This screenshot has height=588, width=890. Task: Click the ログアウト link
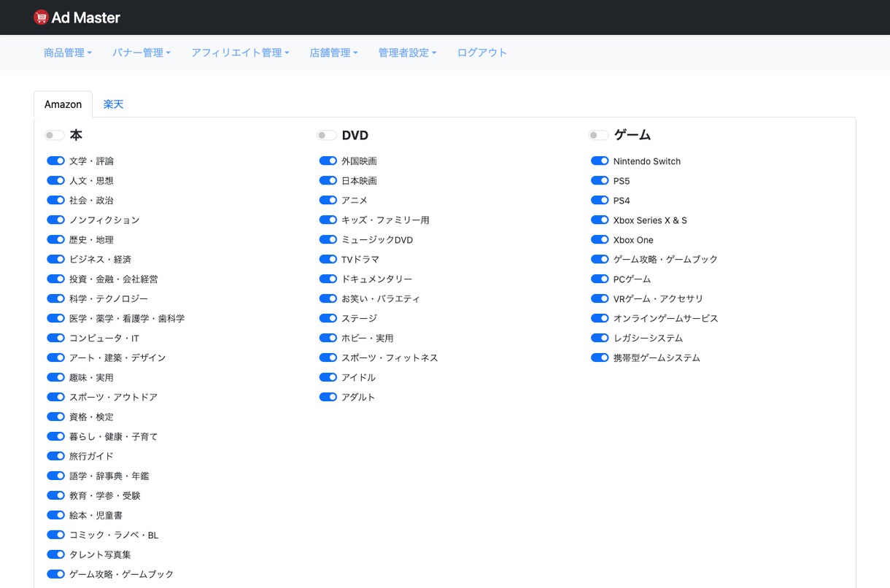(482, 53)
